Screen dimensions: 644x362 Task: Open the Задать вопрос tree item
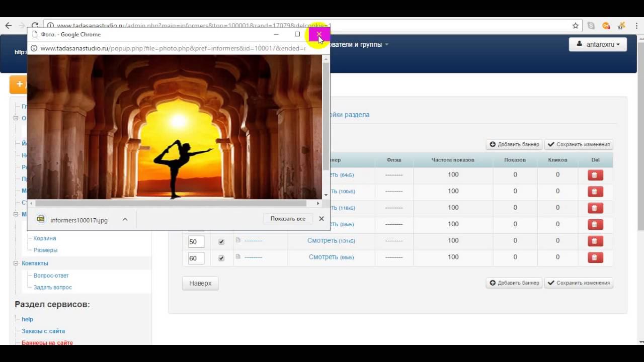click(53, 287)
